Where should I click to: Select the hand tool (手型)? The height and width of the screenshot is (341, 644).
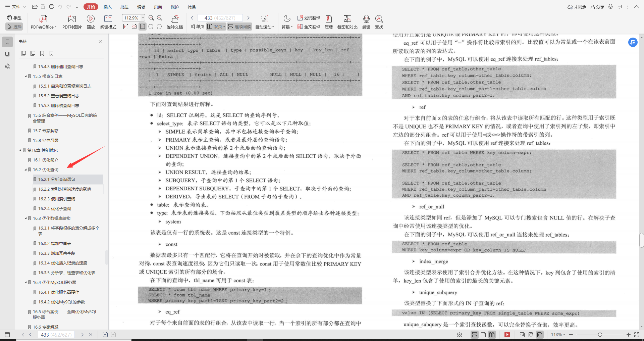coord(14,18)
